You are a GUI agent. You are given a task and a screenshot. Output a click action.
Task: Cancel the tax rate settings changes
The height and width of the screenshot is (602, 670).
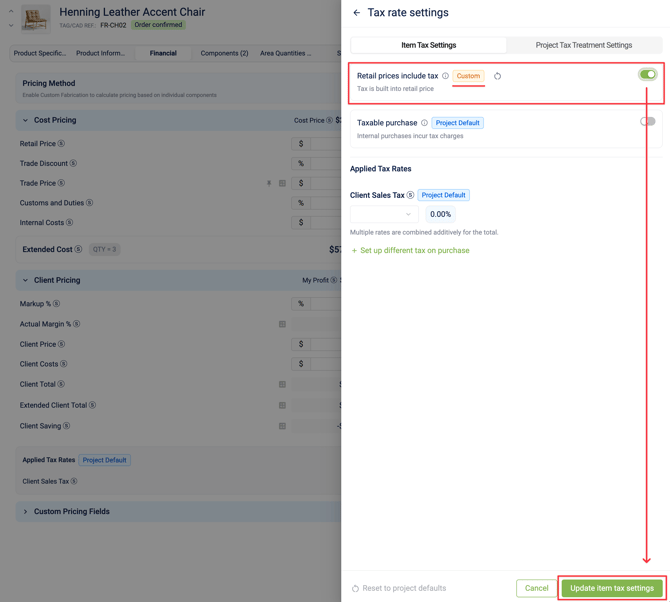(536, 588)
